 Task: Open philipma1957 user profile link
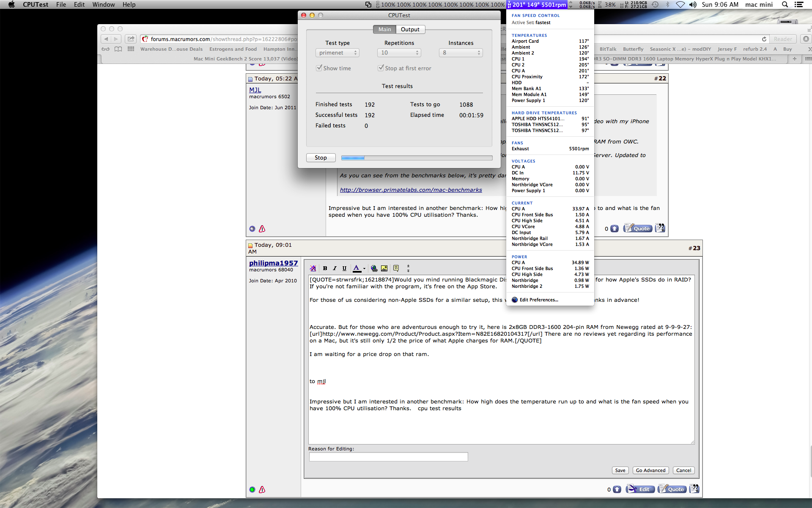pyautogui.click(x=273, y=263)
